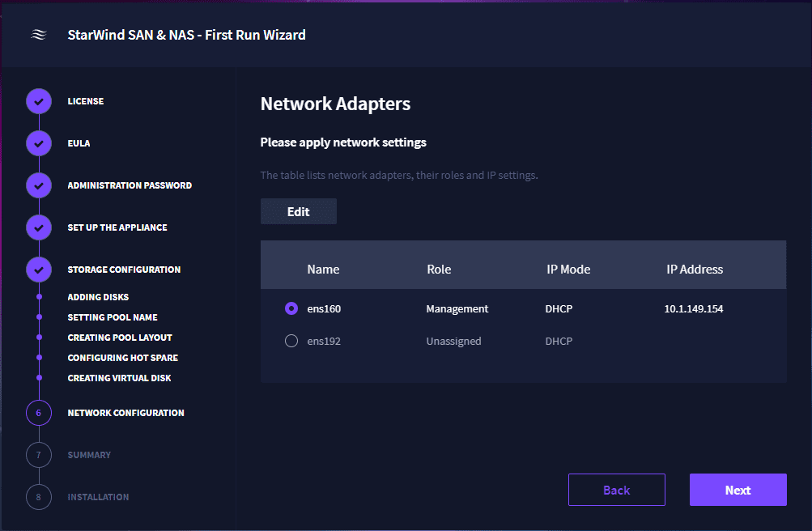The height and width of the screenshot is (531, 812).
Task: Open the Edit network settings button
Action: click(299, 211)
